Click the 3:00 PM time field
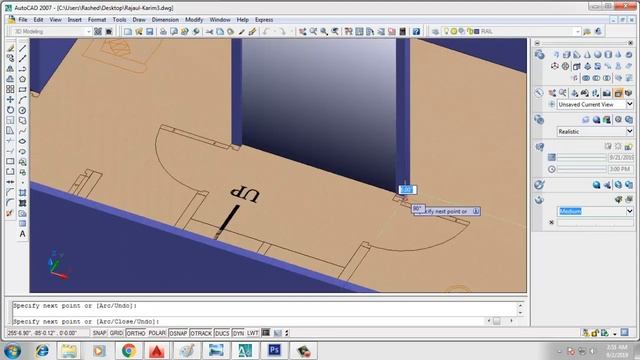The width and height of the screenshot is (640, 360). (x=620, y=169)
